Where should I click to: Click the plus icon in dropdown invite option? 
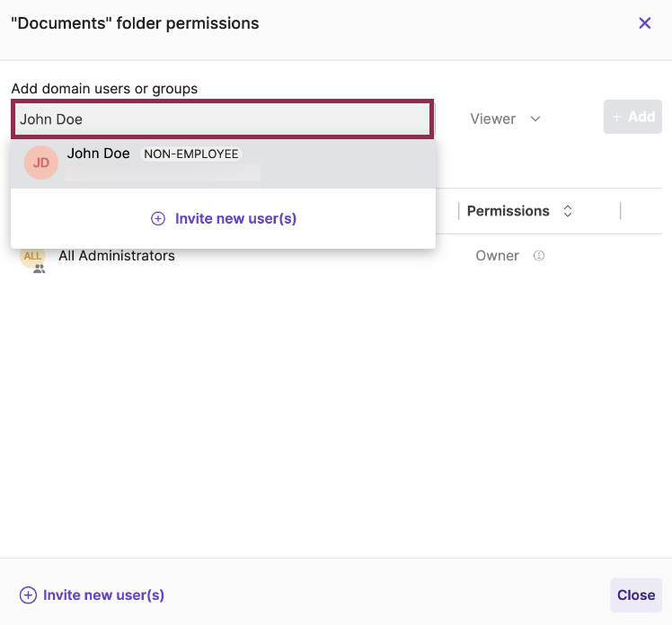[x=158, y=218]
